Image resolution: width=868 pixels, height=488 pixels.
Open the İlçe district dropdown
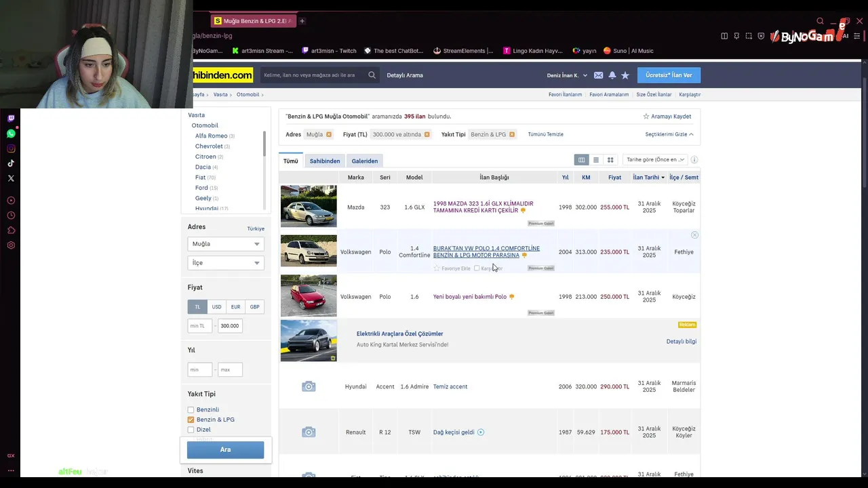coord(226,263)
